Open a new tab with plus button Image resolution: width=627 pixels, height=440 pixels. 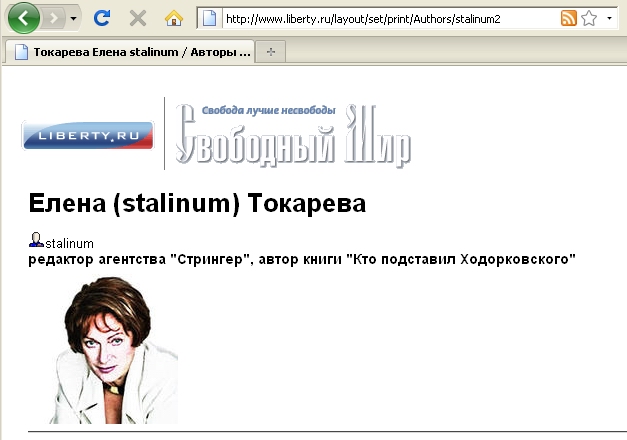[x=270, y=51]
